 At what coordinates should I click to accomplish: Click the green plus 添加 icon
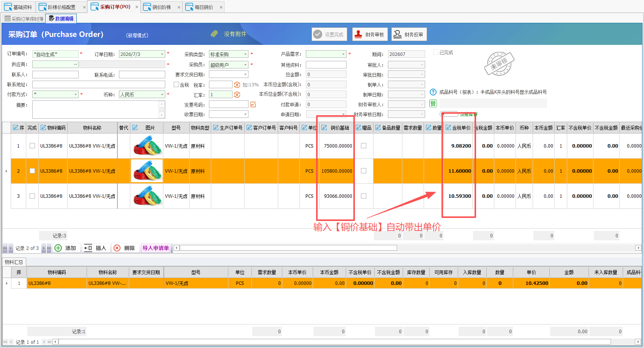[x=58, y=248]
